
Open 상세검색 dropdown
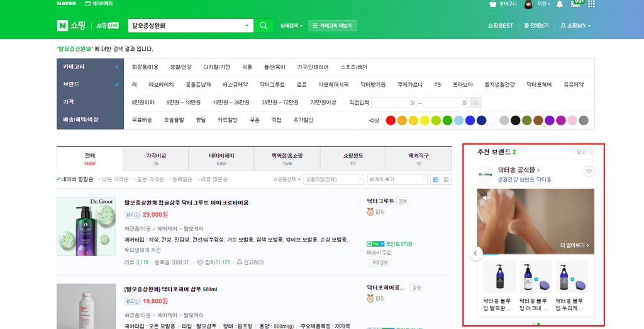[291, 25]
